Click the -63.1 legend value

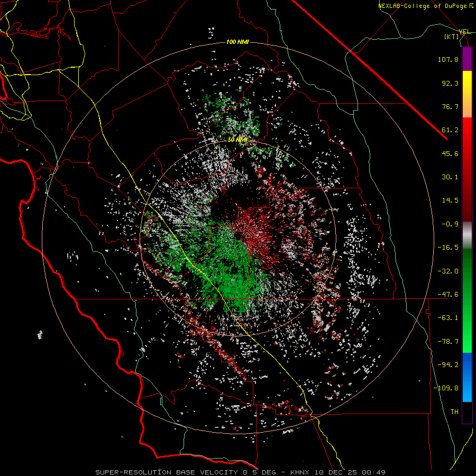click(x=448, y=318)
